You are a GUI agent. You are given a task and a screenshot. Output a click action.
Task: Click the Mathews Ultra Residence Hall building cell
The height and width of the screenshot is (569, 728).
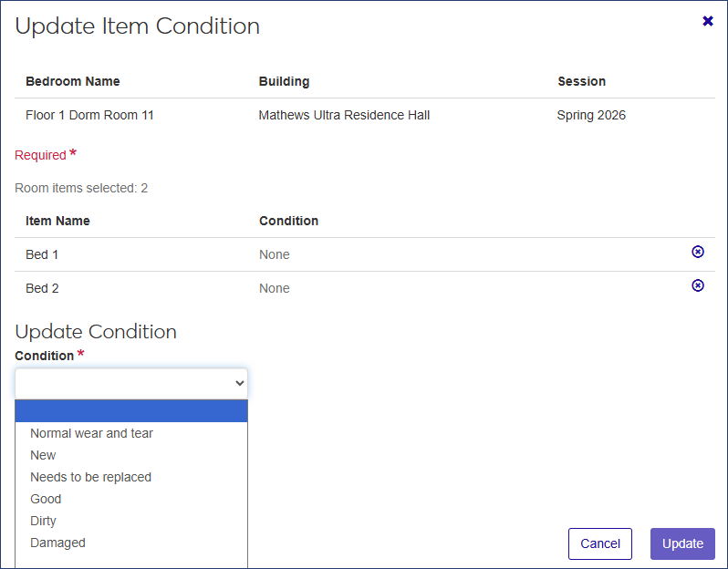tap(344, 116)
